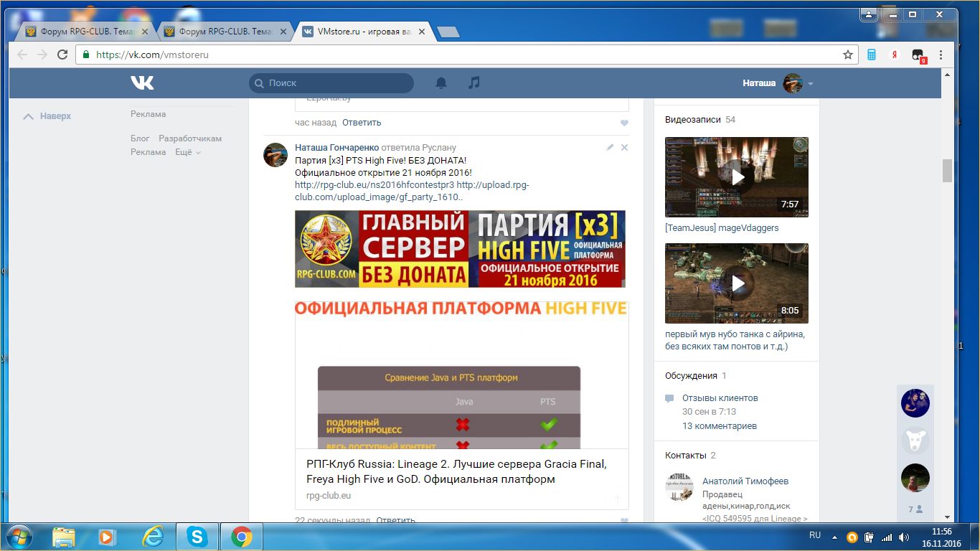Open the Chrome three-dot menu
980x551 pixels.
coord(940,55)
